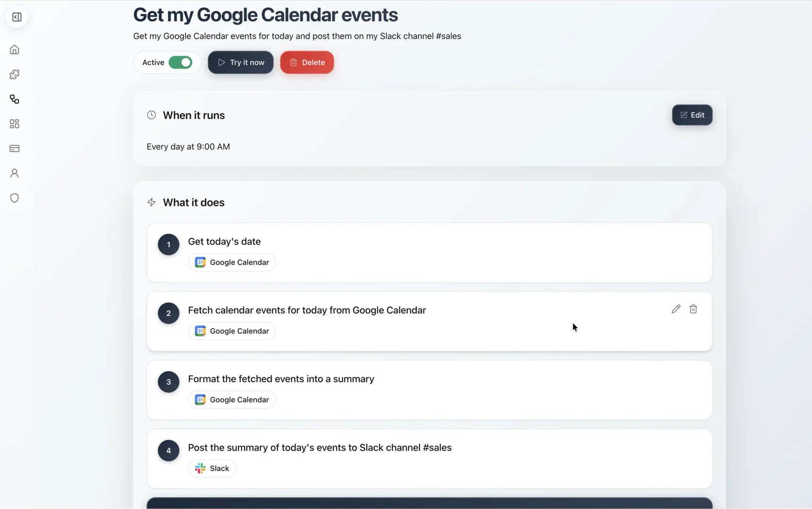Screen dimensions: 812x509
Task: Toggle the Active switch off
Action: click(x=180, y=63)
